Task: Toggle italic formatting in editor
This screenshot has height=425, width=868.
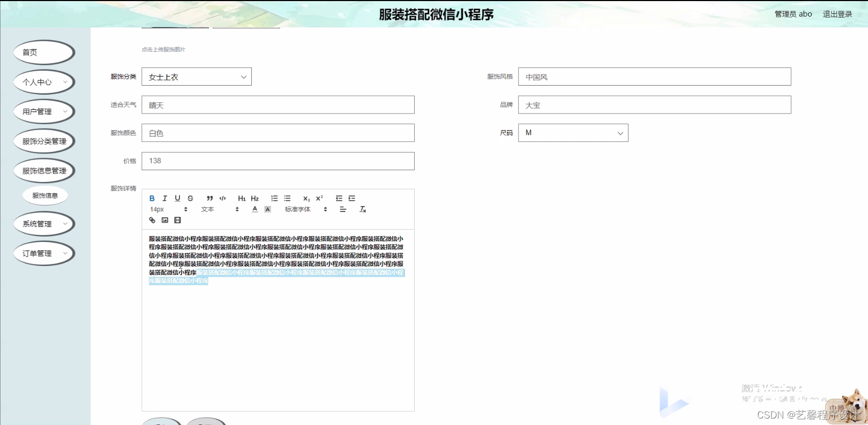Action: (165, 199)
